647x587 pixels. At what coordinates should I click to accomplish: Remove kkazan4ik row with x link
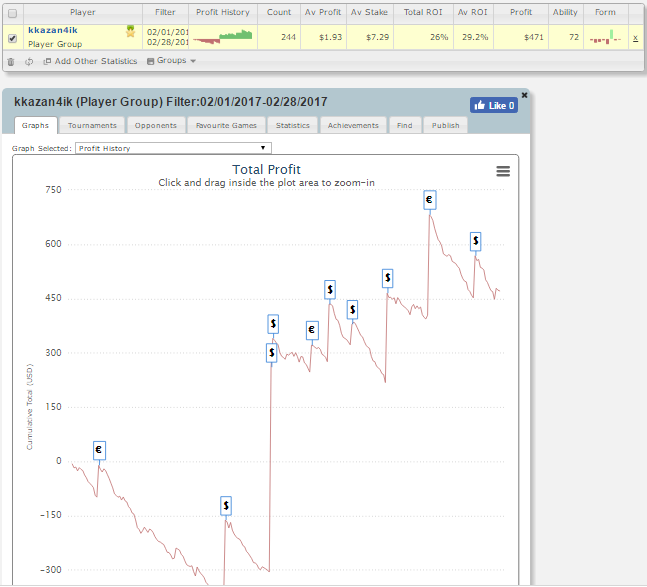(x=635, y=38)
